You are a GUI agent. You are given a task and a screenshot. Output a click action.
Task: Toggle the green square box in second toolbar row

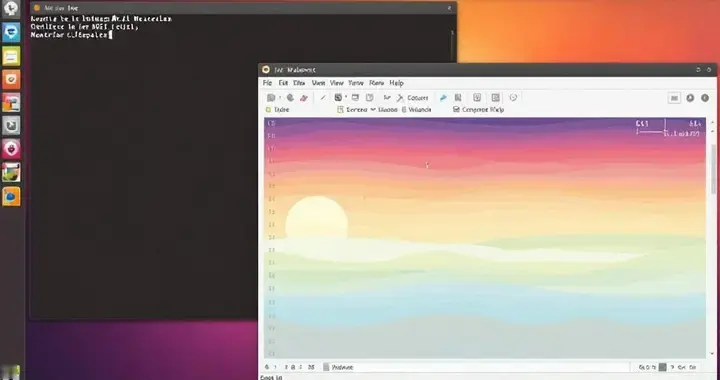269,110
